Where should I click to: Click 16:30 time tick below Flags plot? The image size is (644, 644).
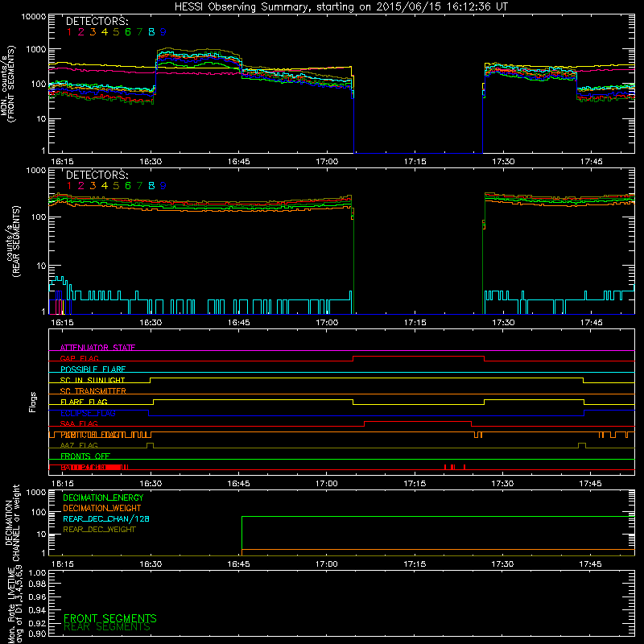[151, 484]
